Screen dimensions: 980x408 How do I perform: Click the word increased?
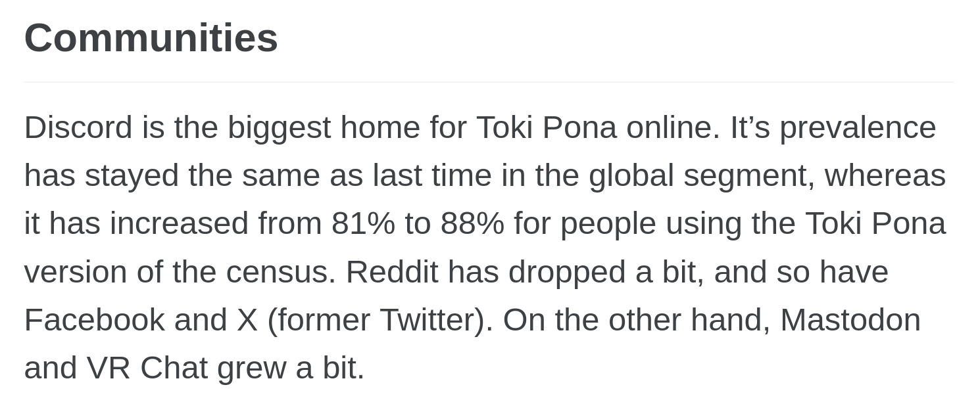click(179, 223)
